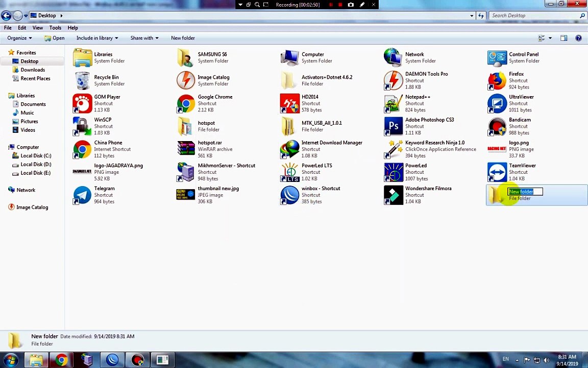This screenshot has height=368, width=588.
Task: Select logo-JAGADRAYA.png thumbnail
Action: click(x=82, y=172)
